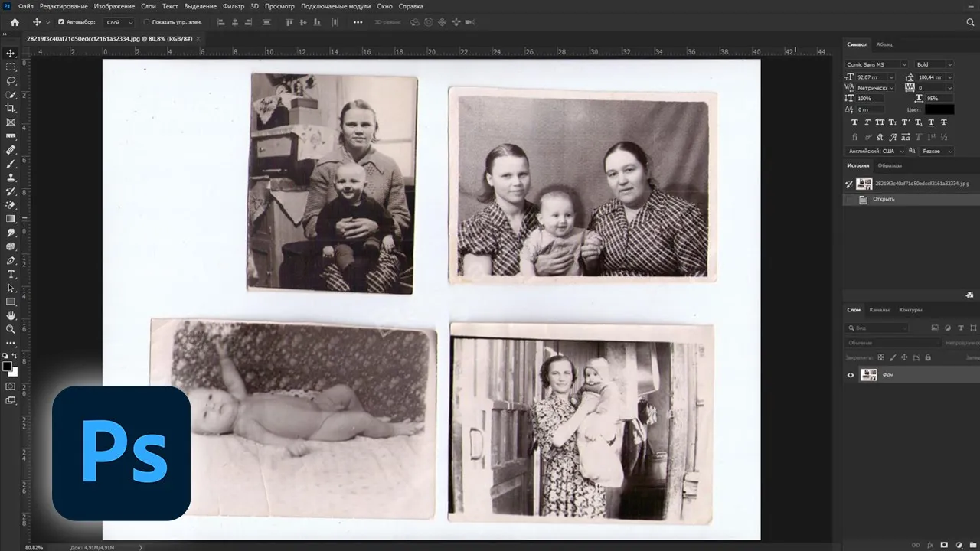Open layer effects fx menu
This screenshot has width=980, height=551.
point(929,545)
